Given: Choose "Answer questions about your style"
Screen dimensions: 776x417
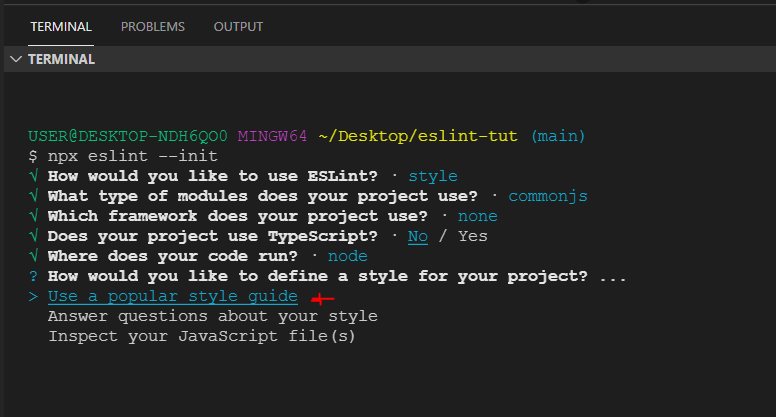Looking at the screenshot, I should [x=213, y=316].
